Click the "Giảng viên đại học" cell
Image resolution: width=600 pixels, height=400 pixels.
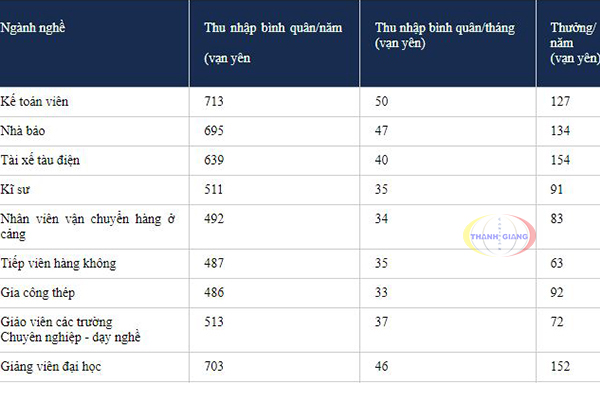(x=51, y=366)
